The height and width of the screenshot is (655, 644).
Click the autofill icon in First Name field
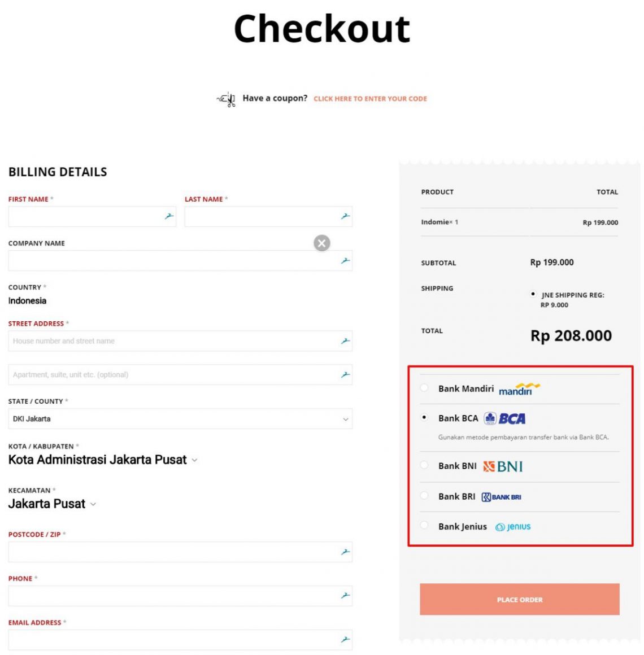click(x=169, y=216)
